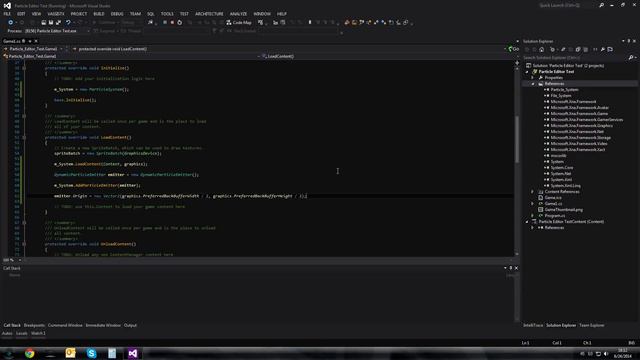The image size is (640, 360).
Task: Select the File_System reference
Action: tap(561, 96)
